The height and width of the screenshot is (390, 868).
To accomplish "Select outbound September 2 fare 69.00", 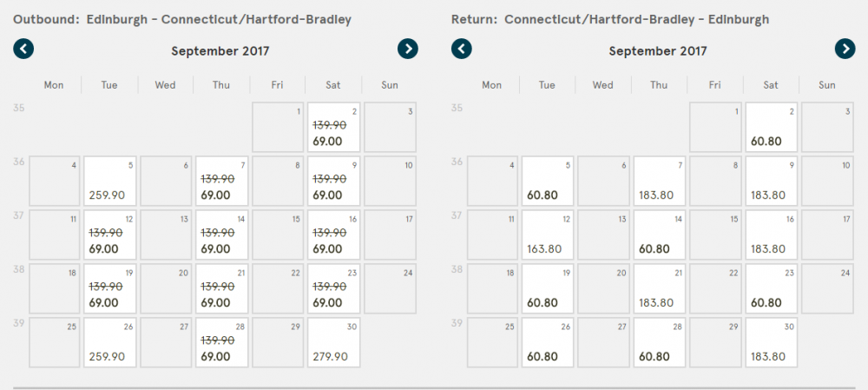I will [x=334, y=127].
